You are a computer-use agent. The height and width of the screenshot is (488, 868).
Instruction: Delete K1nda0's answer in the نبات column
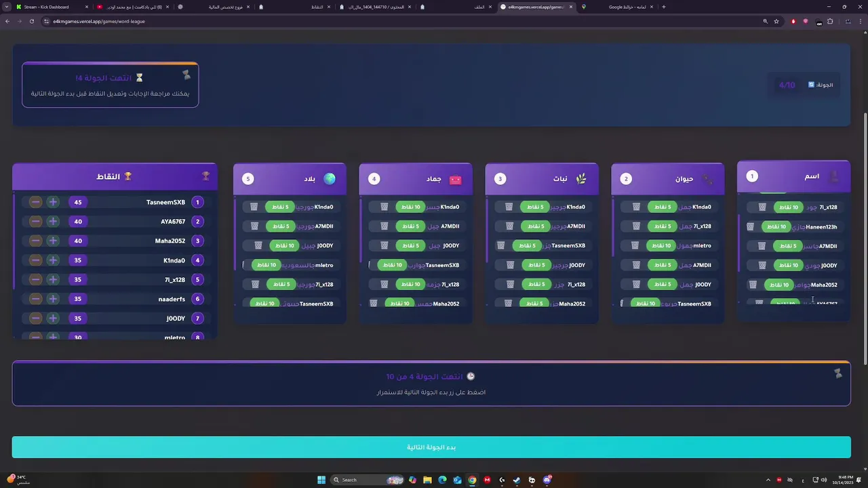point(509,207)
